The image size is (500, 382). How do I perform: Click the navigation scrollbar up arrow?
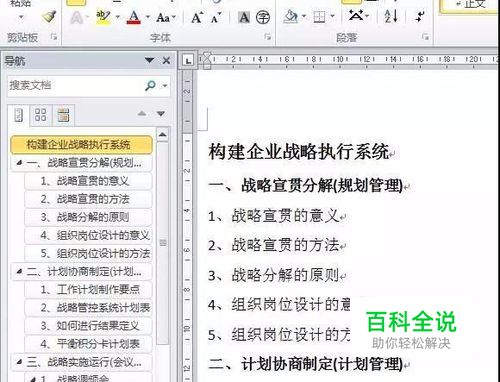click(162, 135)
